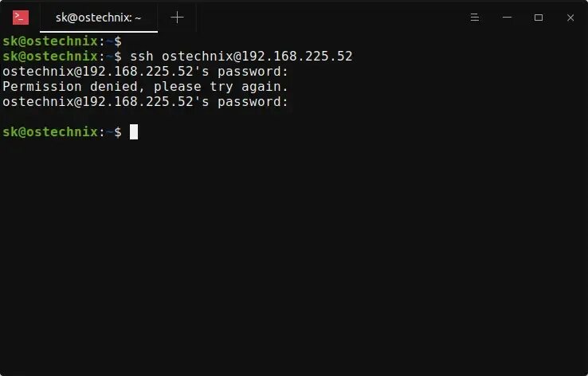Click the white block cursor at the prompt
Image resolution: width=588 pixels, height=376 pixels.
tap(134, 132)
